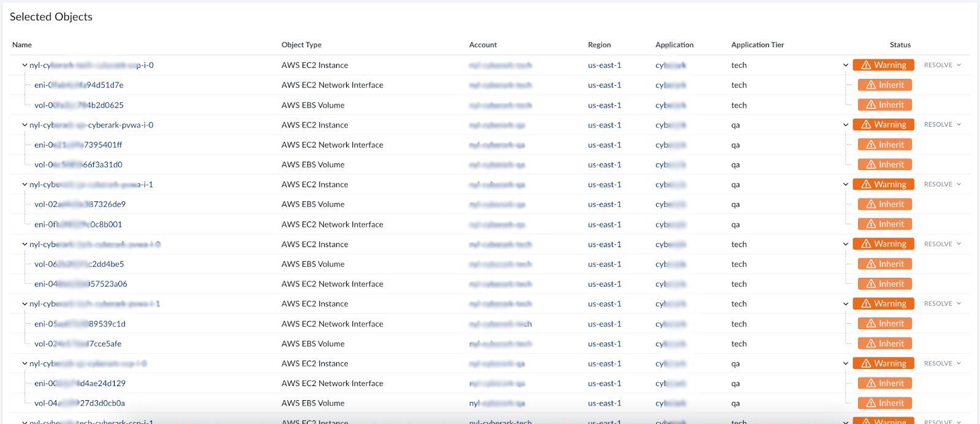This screenshot has height=424, width=980.
Task: Click qa tier cell in vol 87326de9 row
Action: (736, 204)
